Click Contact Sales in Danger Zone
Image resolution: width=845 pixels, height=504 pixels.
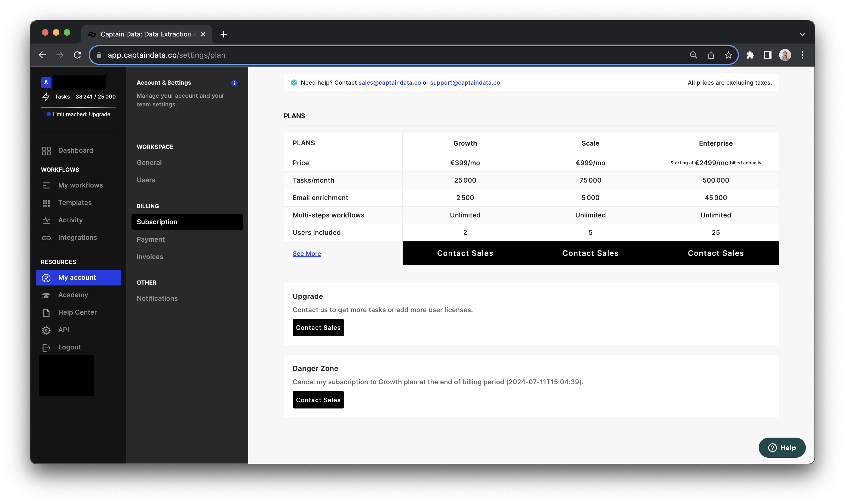318,400
